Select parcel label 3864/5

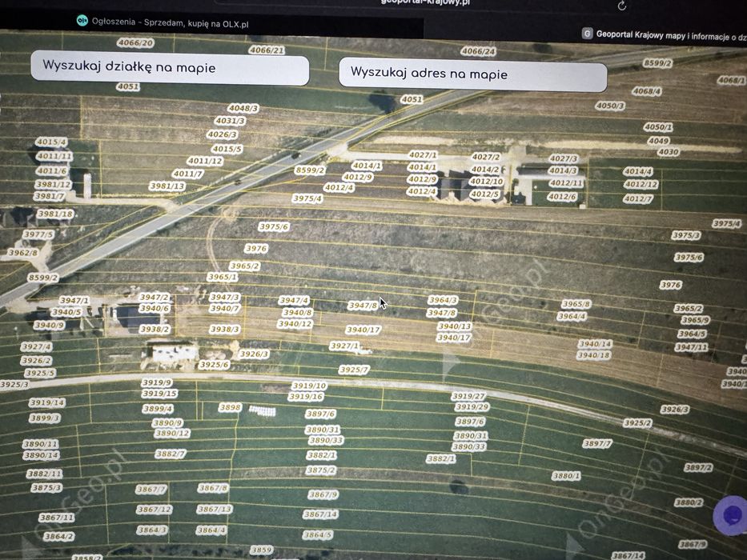(x=318, y=534)
